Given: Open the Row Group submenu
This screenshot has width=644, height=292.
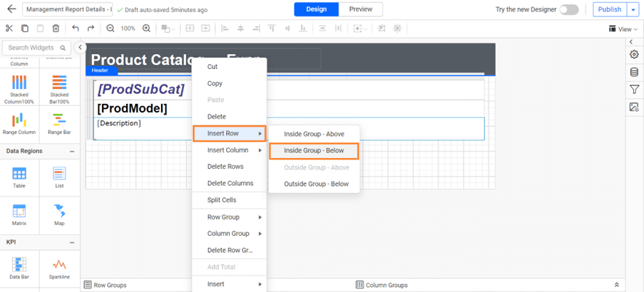Looking at the screenshot, I should (230, 217).
